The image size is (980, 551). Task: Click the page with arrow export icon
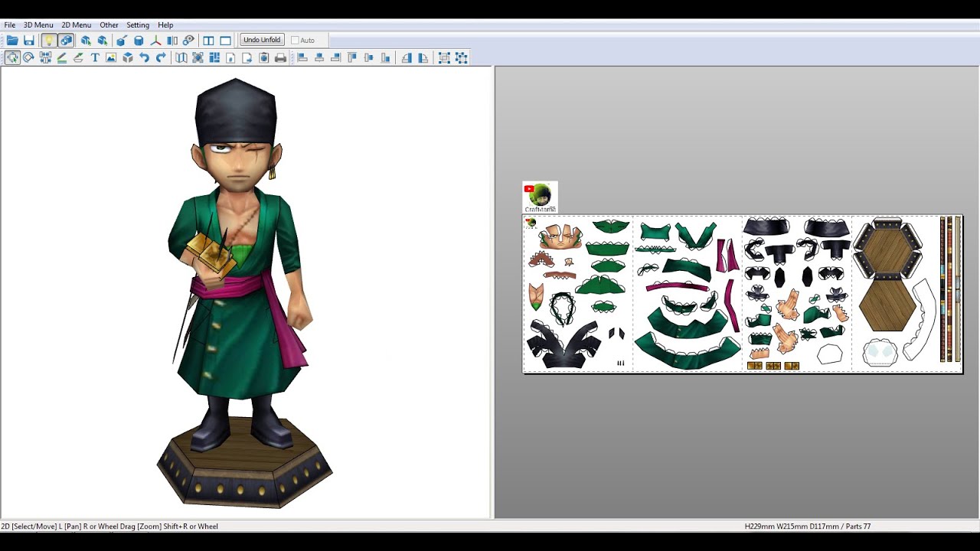[x=247, y=58]
